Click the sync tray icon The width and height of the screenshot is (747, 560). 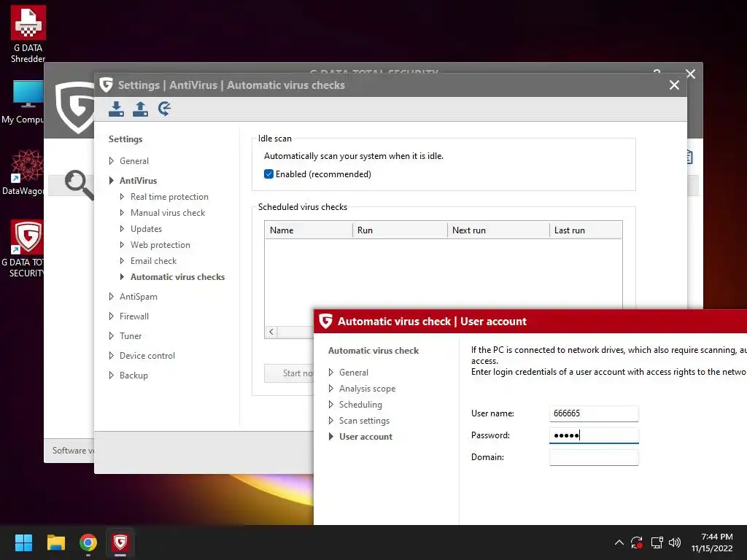[x=637, y=542]
